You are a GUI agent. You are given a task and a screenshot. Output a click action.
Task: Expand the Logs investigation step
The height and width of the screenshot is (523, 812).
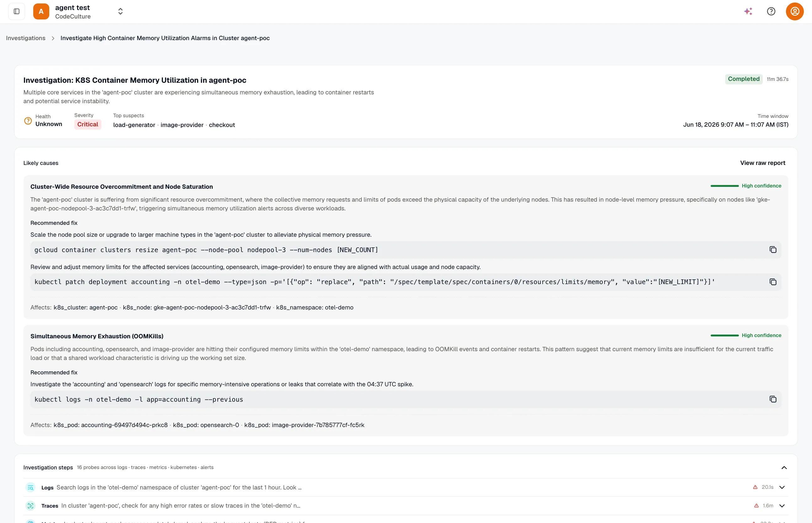click(x=782, y=487)
